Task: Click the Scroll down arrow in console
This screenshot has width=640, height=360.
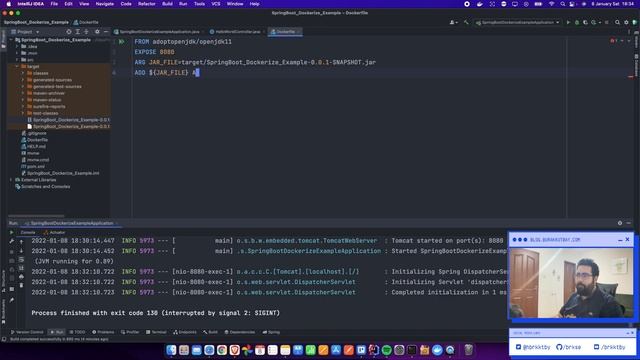Action: coord(21,251)
